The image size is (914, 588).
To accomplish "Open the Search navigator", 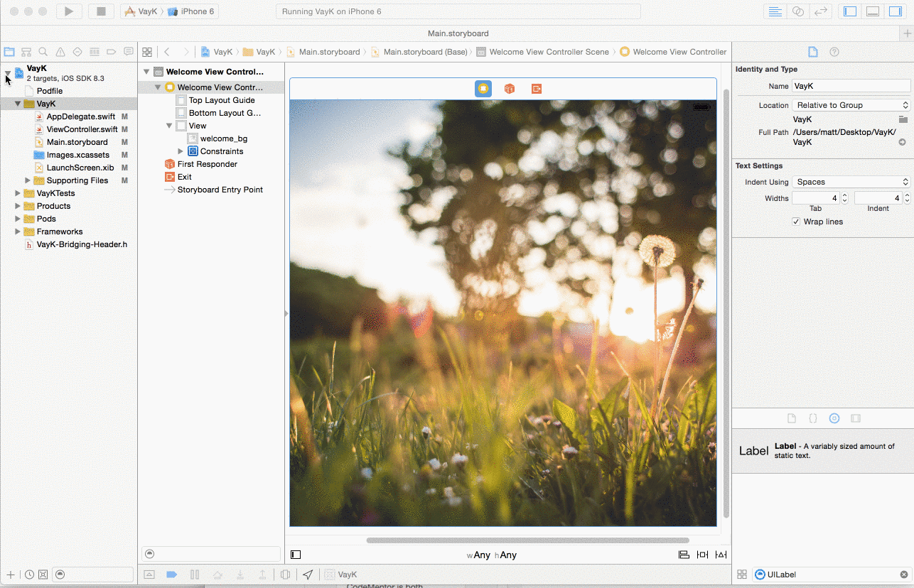I will [x=43, y=52].
